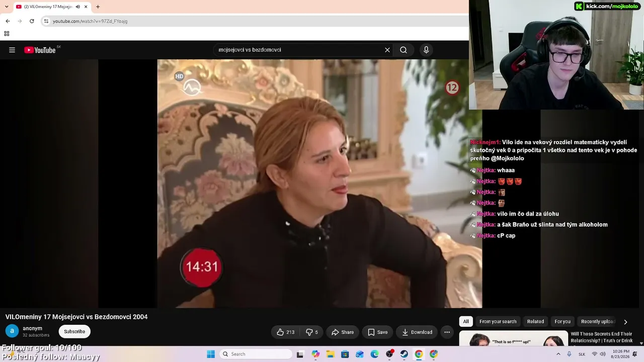
Task: Open OBS Studio from the taskbar
Action: [x=389, y=354]
